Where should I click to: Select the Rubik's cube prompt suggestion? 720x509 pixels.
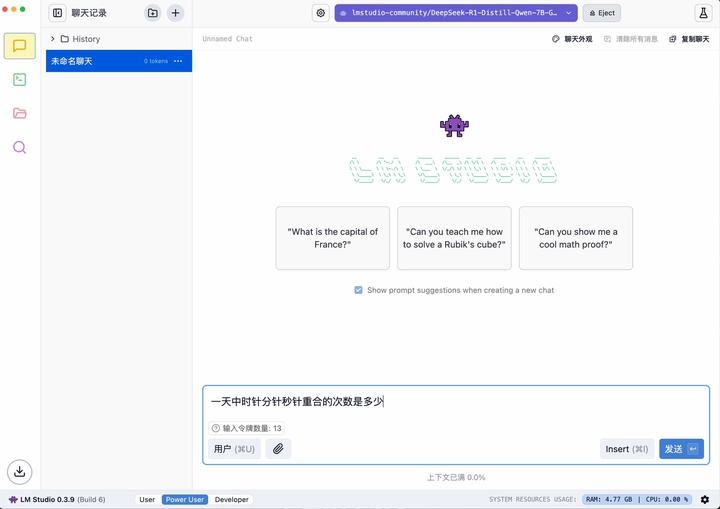pos(454,238)
